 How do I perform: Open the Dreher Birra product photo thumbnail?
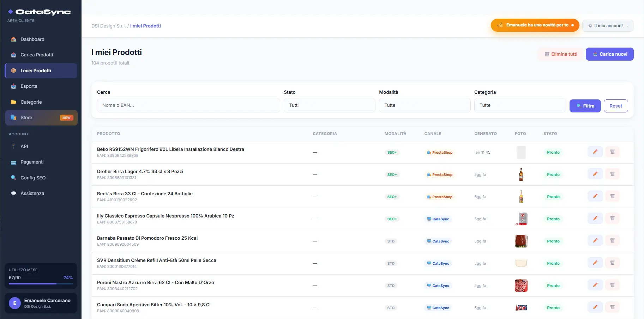click(521, 174)
